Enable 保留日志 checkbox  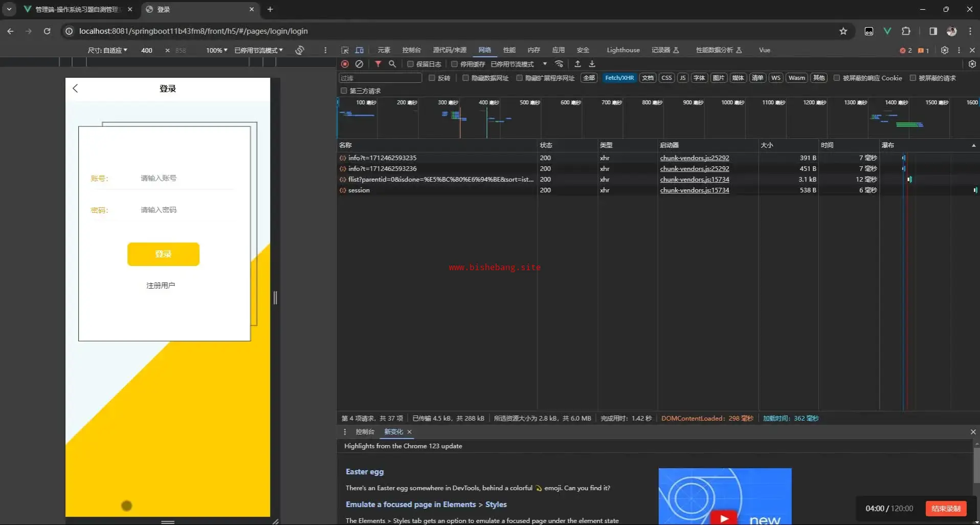(410, 64)
